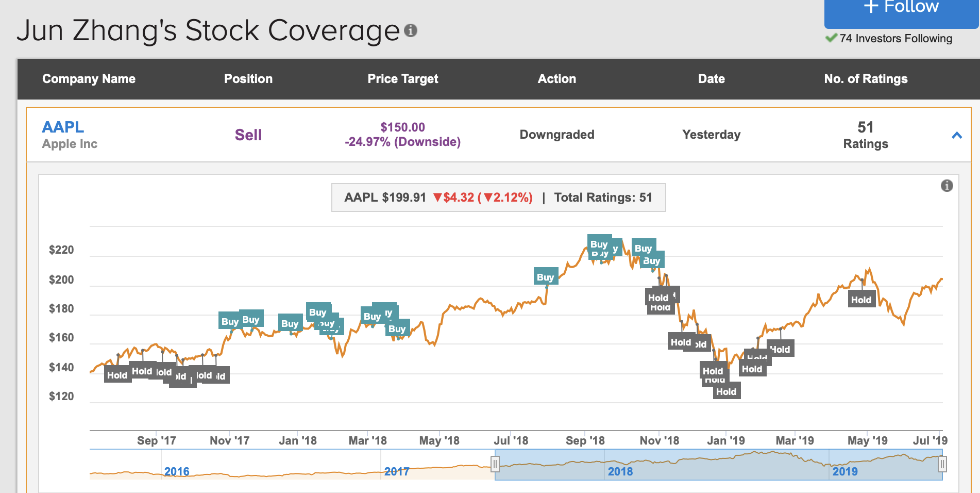Select the lone Buy marker near Jul '18

pyautogui.click(x=546, y=277)
